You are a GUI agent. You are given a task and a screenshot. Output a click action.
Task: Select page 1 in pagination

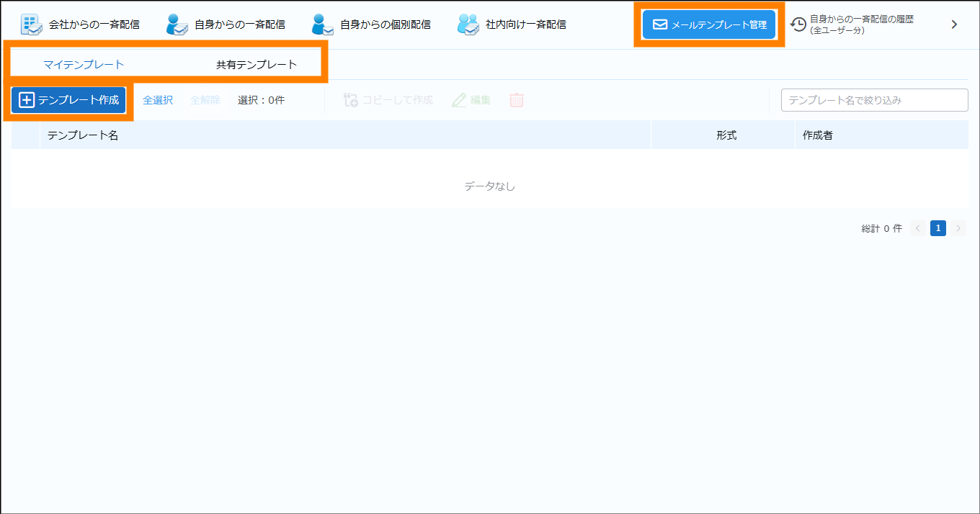coord(938,228)
